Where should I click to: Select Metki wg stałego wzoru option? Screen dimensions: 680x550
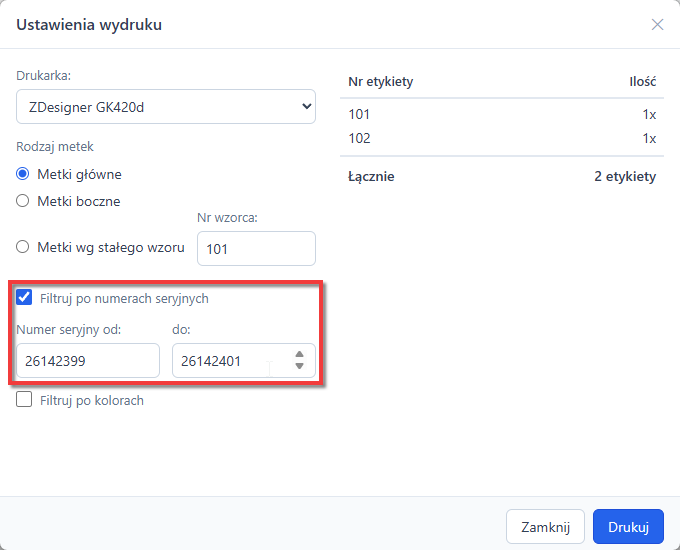23,247
